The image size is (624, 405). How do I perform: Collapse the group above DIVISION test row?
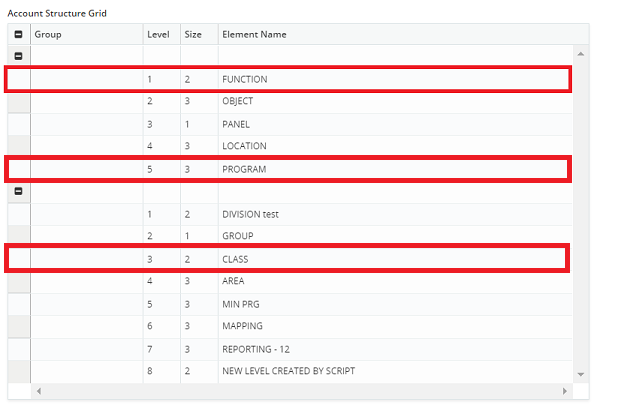coord(18,191)
